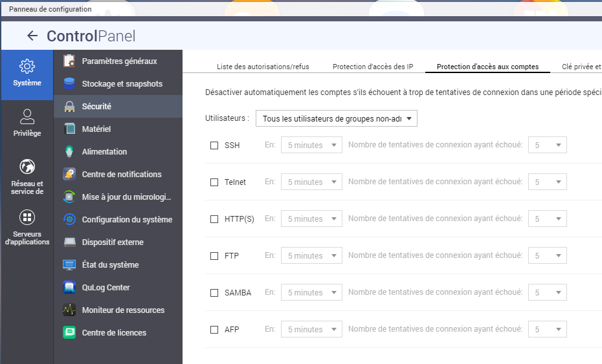Click Moniteur de ressources icon

pos(70,310)
